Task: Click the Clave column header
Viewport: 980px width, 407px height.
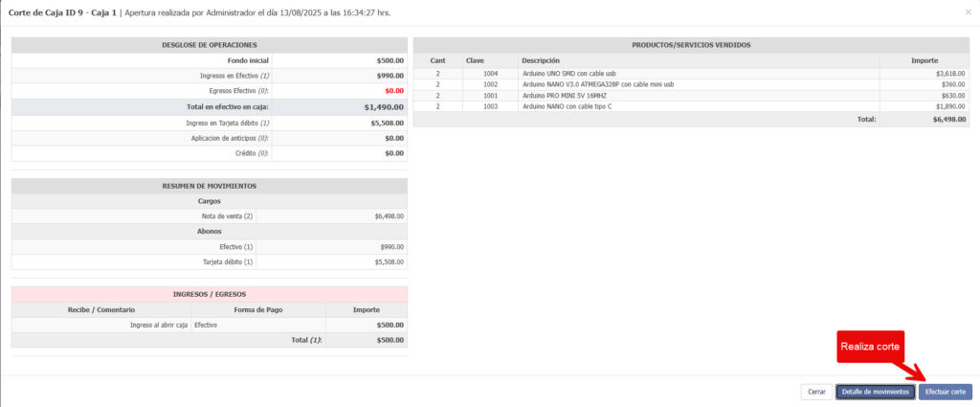Action: pyautogui.click(x=475, y=60)
